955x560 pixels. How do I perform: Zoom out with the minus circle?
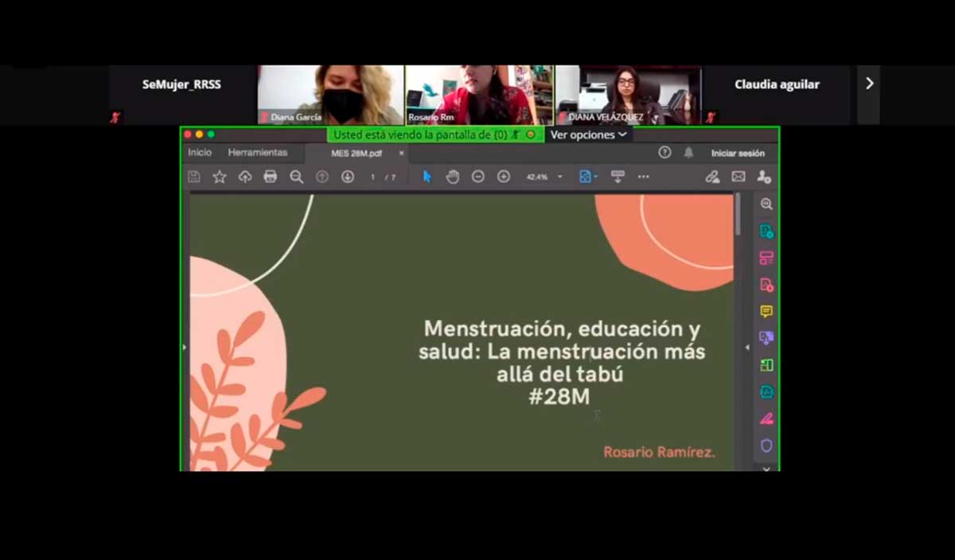[478, 177]
